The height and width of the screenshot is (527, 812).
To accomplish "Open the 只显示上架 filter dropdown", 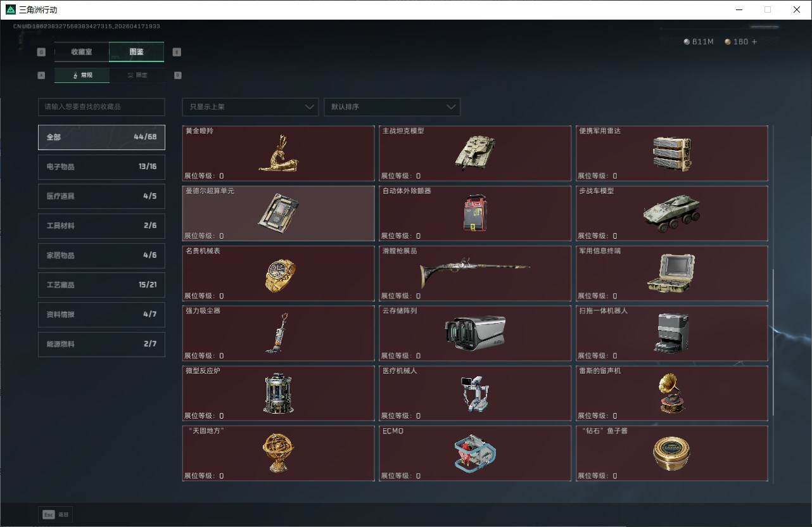I will pos(250,106).
